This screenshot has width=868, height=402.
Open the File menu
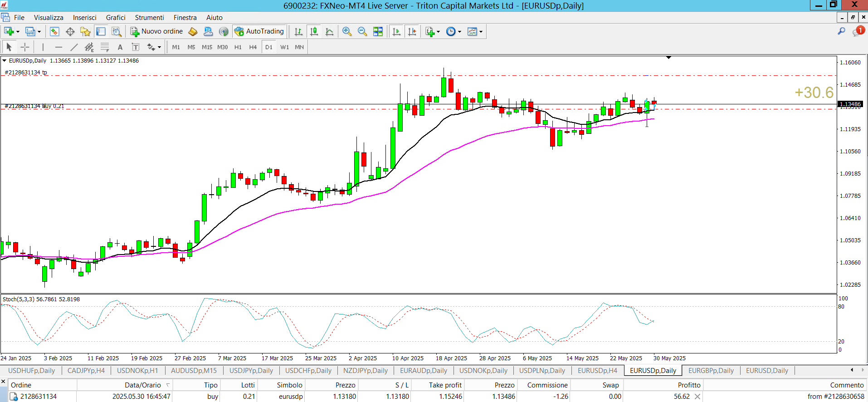pyautogui.click(x=19, y=17)
